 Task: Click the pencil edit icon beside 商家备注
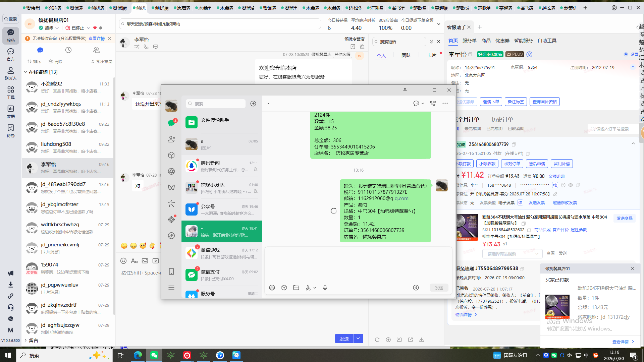pyautogui.click(x=555, y=194)
